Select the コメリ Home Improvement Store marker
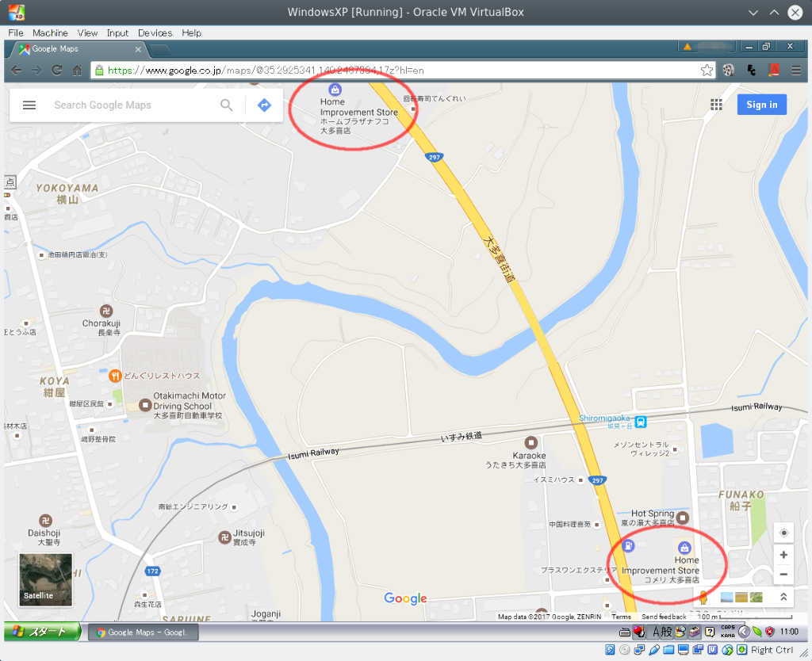The width and height of the screenshot is (812, 661). [684, 548]
